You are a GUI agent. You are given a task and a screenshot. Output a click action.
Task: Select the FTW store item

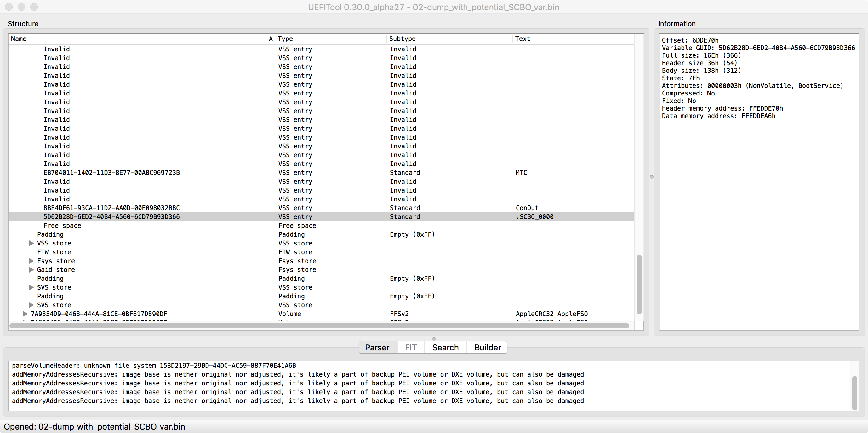(x=54, y=252)
